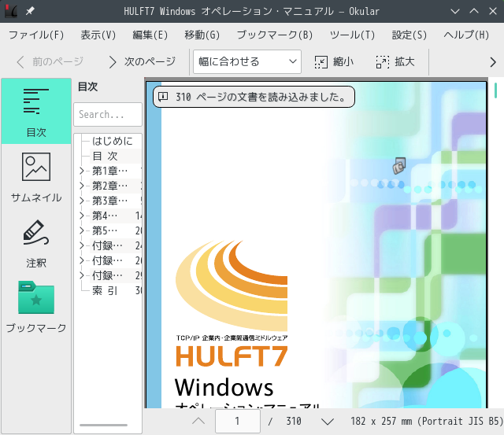Expand the 第3章 tree entry
Viewport: 504px width, 435px height.
coord(82,201)
